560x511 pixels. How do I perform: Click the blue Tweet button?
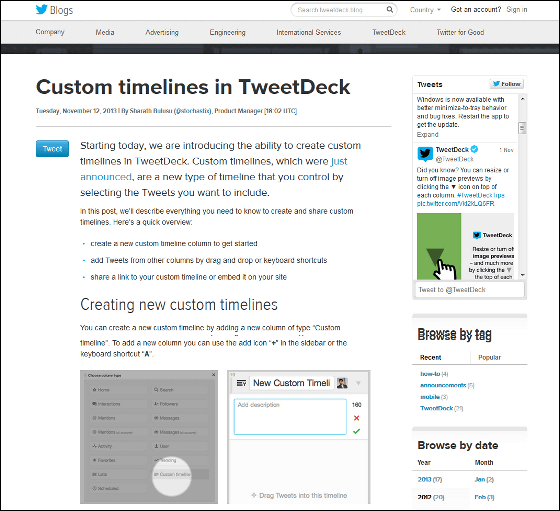(x=52, y=149)
